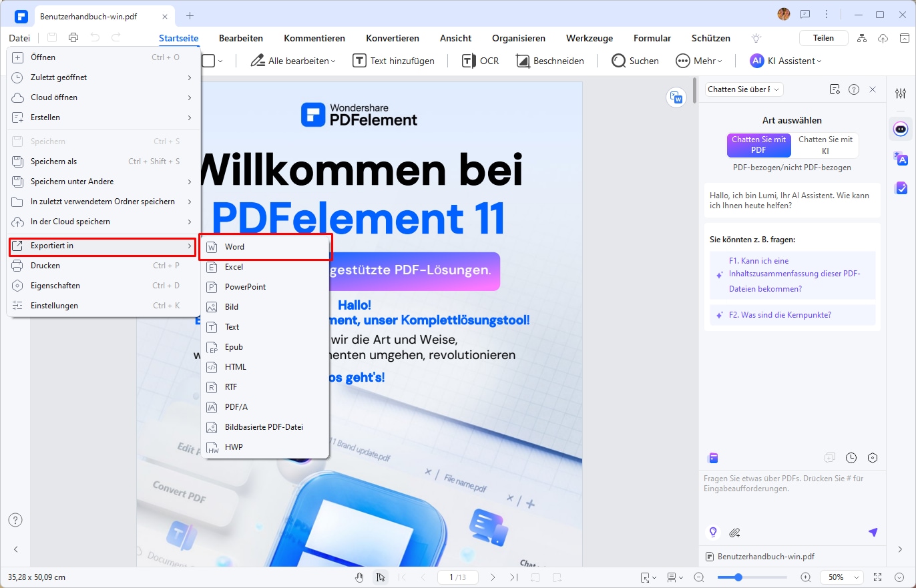Click the zoom slider handle
This screenshot has height=588, width=916.
pos(738,577)
